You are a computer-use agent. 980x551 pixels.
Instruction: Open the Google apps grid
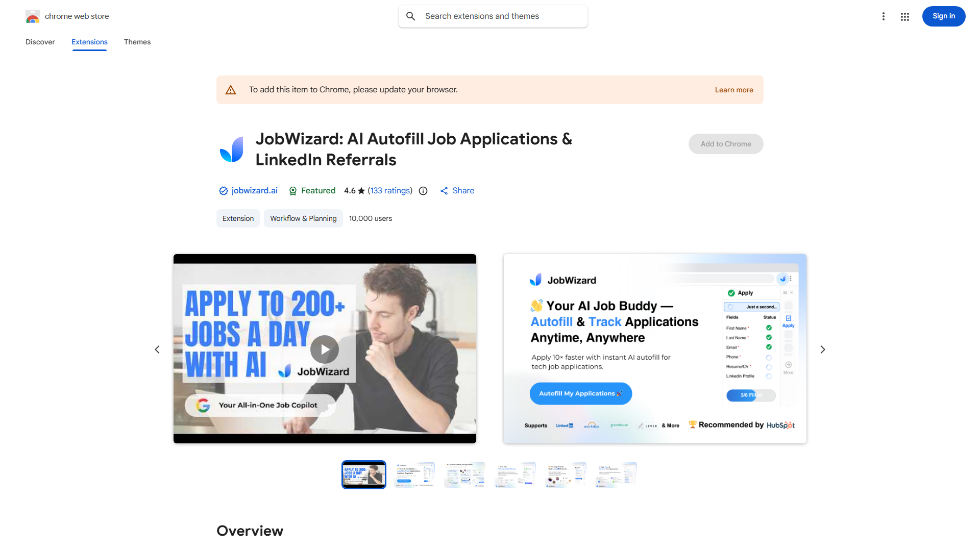905,16
